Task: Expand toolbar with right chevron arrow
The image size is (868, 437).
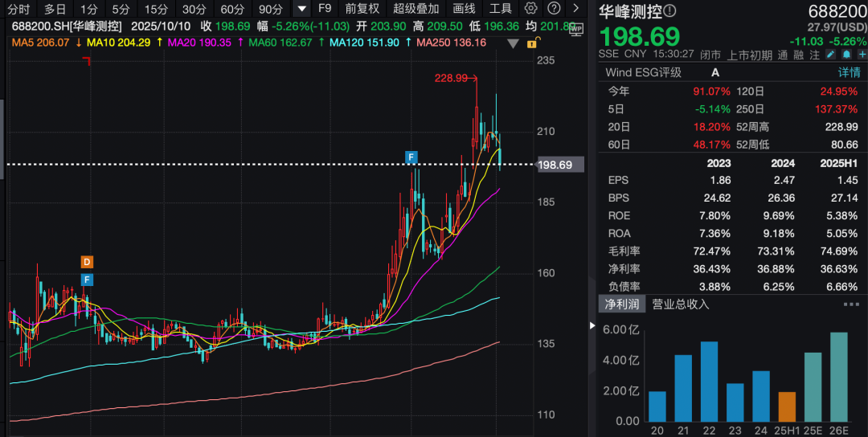Action: (x=575, y=9)
